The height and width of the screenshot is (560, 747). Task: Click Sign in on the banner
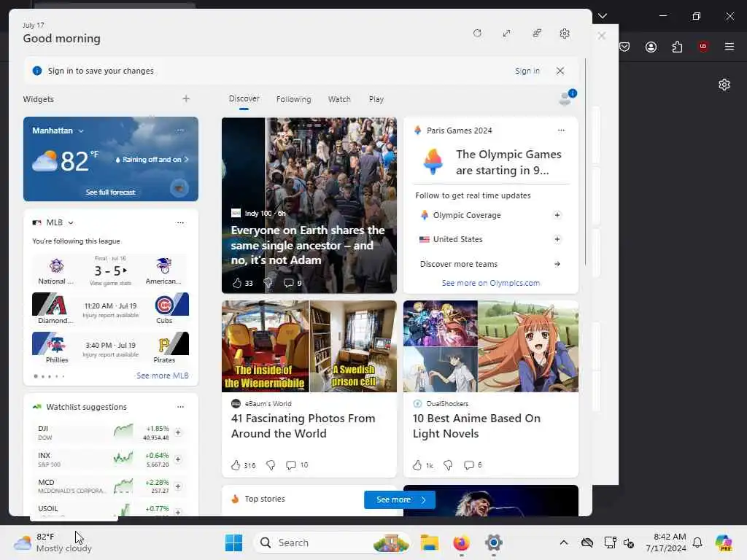527,71
